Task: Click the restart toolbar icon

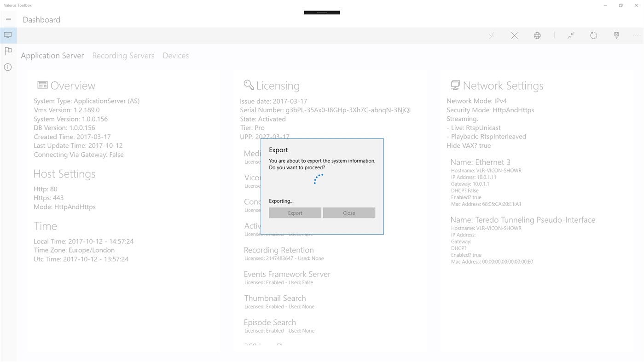Action: pyautogui.click(x=593, y=34)
